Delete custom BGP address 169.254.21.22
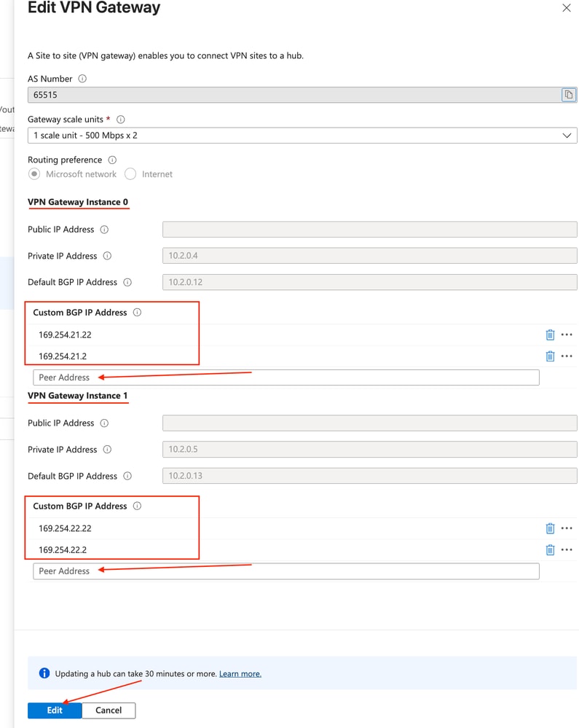The image size is (579, 728). point(551,334)
